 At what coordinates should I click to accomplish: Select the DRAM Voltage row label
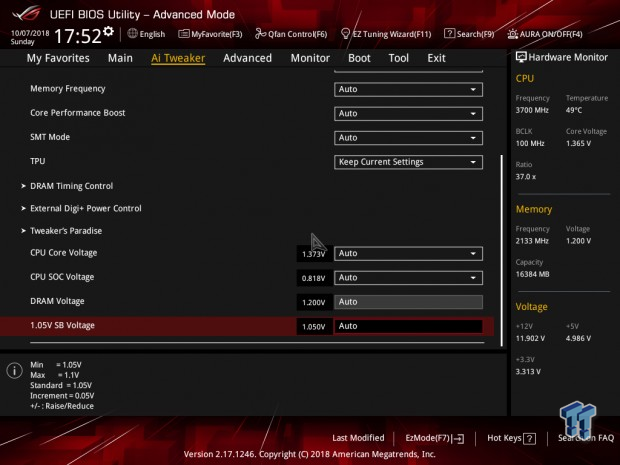pos(57,301)
